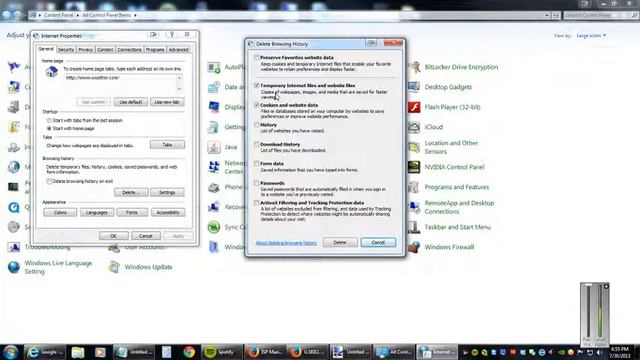Screen dimensions: 640x360
Task: Open Windows Explorer folder in taskbar
Action: [x=78, y=352]
